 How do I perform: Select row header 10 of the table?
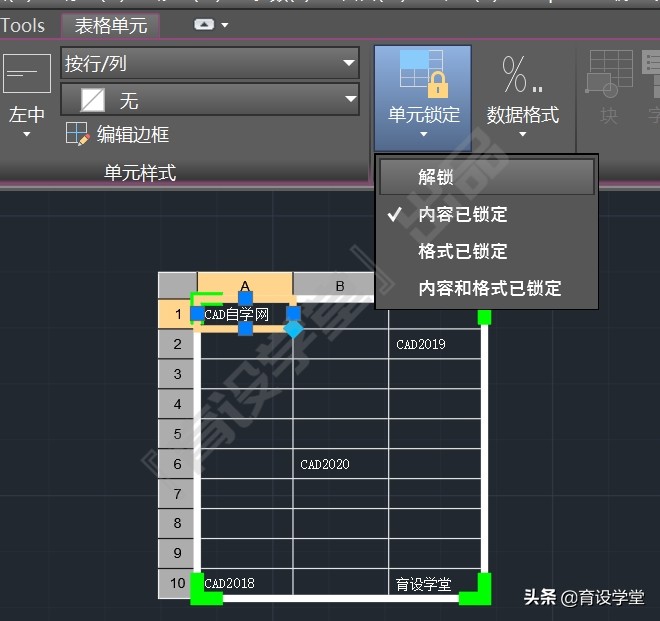[x=177, y=583]
